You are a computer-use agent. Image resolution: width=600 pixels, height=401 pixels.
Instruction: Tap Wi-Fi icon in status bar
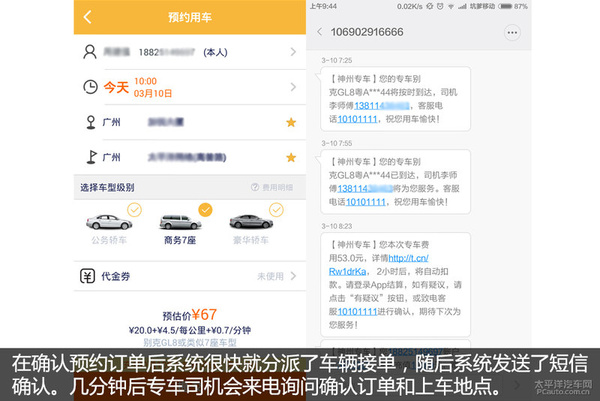[x=451, y=7]
